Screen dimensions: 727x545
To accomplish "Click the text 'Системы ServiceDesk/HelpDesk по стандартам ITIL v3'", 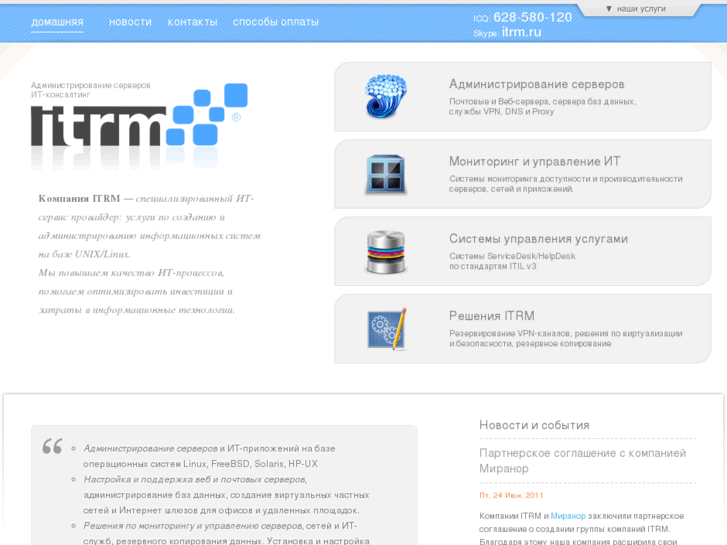I will (x=512, y=261).
